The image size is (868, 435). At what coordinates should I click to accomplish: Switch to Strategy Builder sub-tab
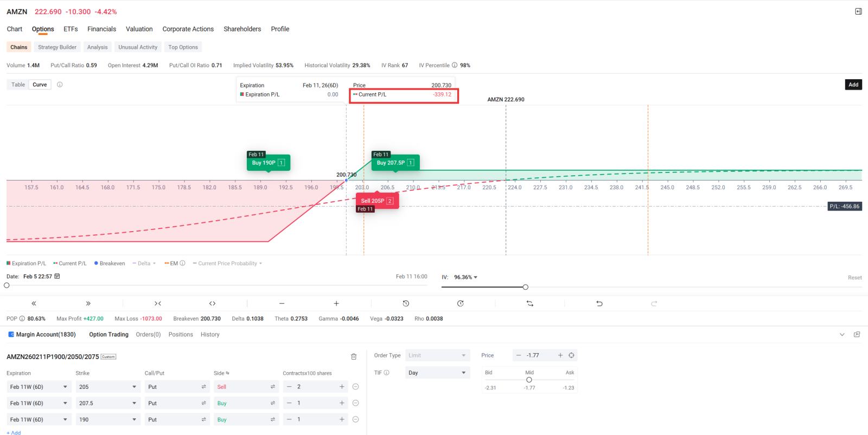pyautogui.click(x=57, y=47)
